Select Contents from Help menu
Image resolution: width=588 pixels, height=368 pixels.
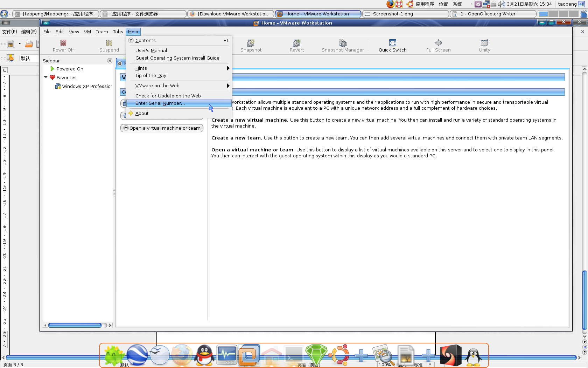coord(179,41)
